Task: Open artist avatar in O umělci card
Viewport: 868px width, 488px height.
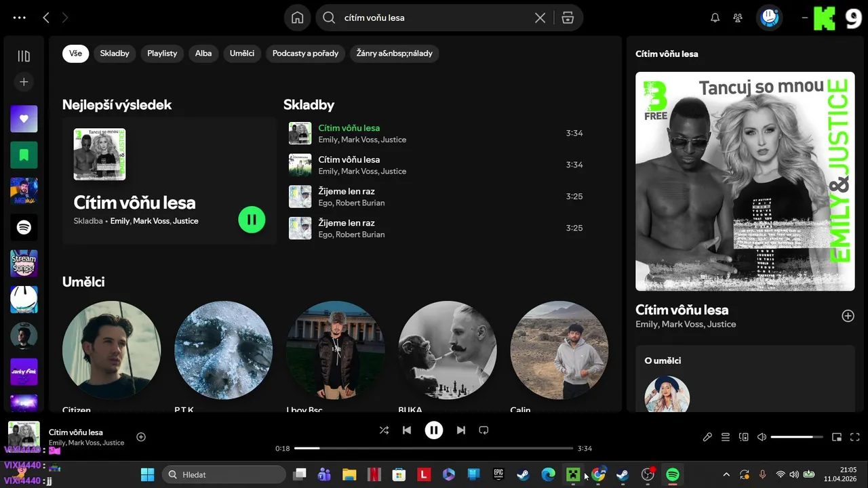Action: click(x=667, y=394)
